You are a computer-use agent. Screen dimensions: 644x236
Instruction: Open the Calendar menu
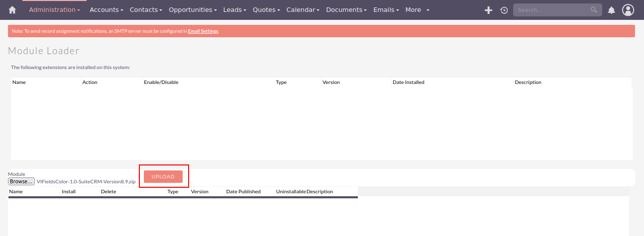[303, 10]
